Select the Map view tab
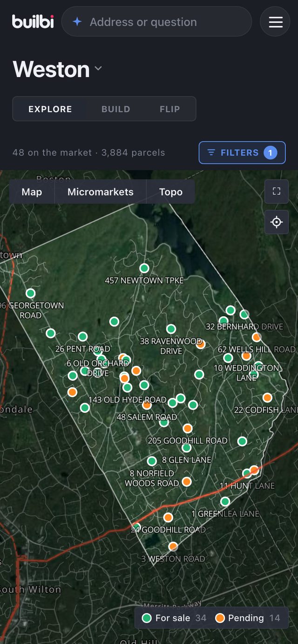 point(32,192)
